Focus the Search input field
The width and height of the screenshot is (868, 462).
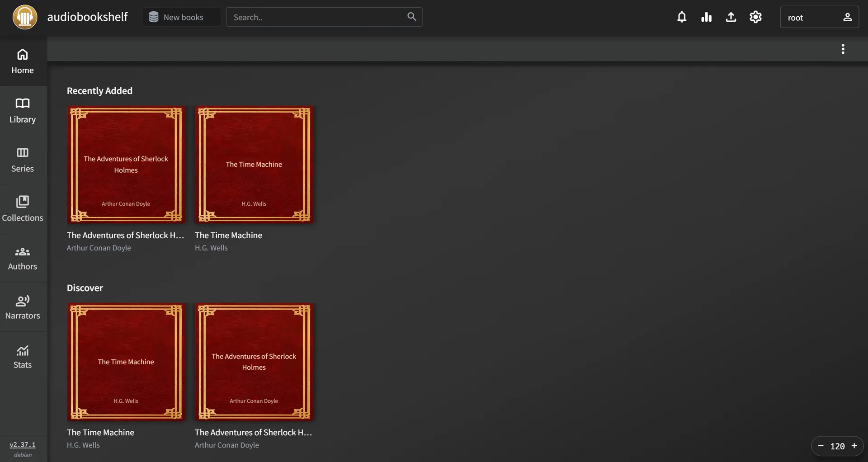pyautogui.click(x=324, y=17)
